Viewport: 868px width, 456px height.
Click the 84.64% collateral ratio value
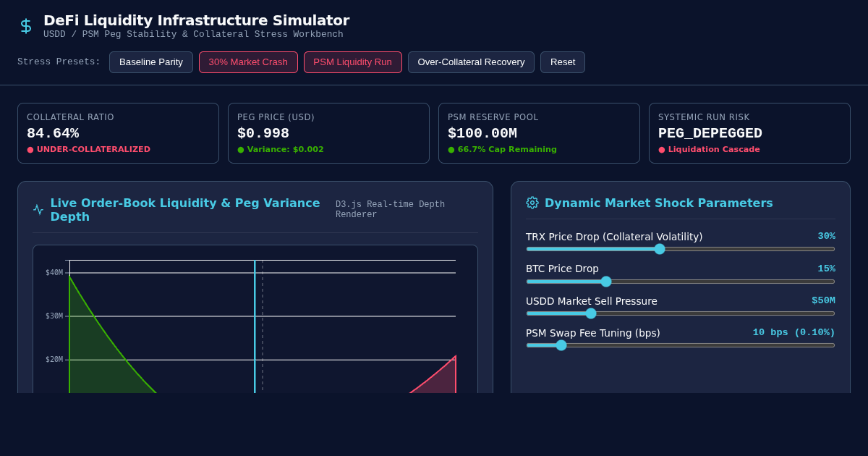click(x=53, y=133)
